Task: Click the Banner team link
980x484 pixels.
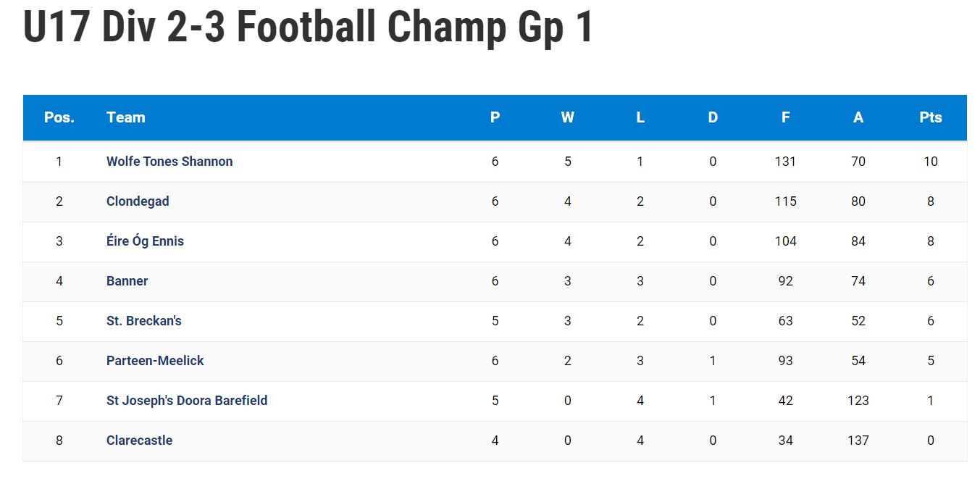Action: click(127, 281)
